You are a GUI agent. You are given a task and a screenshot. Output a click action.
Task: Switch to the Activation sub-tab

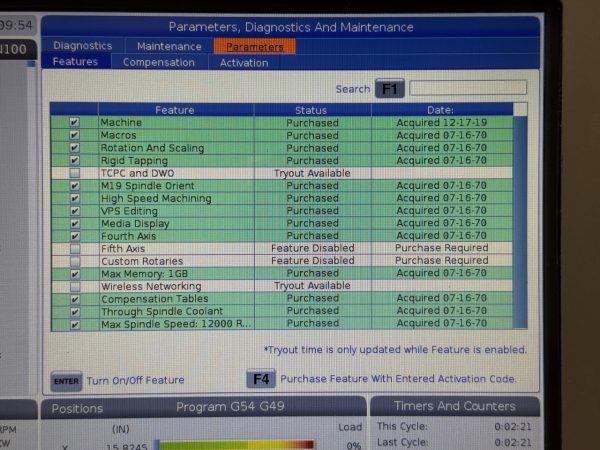244,63
